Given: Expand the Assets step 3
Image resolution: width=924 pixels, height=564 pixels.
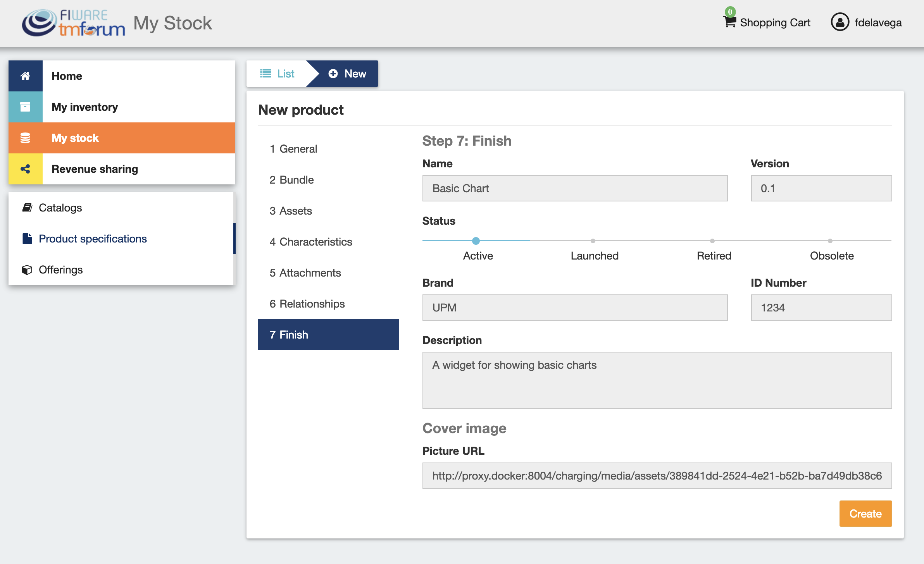Looking at the screenshot, I should (x=291, y=210).
